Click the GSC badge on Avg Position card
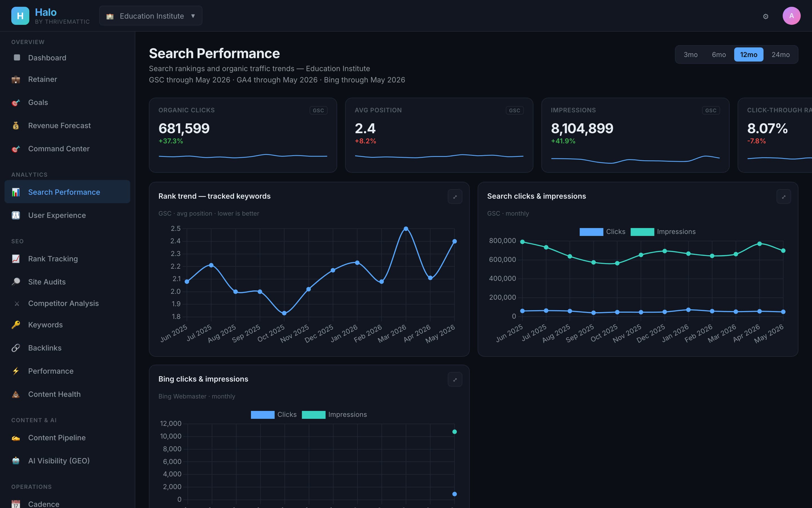This screenshot has width=812, height=508. click(x=514, y=111)
